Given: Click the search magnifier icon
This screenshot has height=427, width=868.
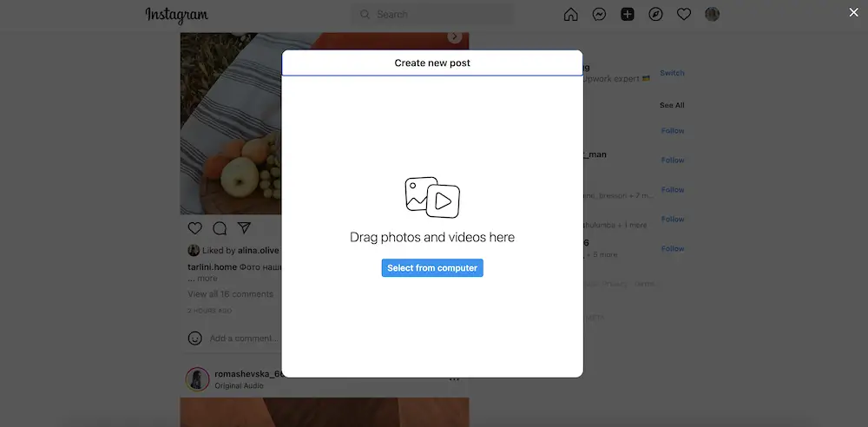Looking at the screenshot, I should click(365, 15).
